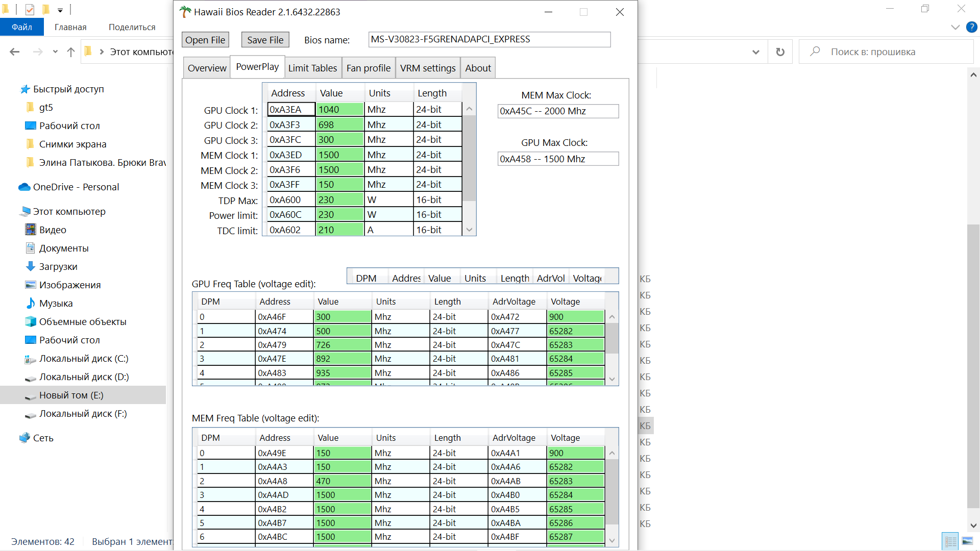The height and width of the screenshot is (551, 980).
Task: Select OneDrive - Personal cloud icon
Action: pyautogui.click(x=24, y=187)
